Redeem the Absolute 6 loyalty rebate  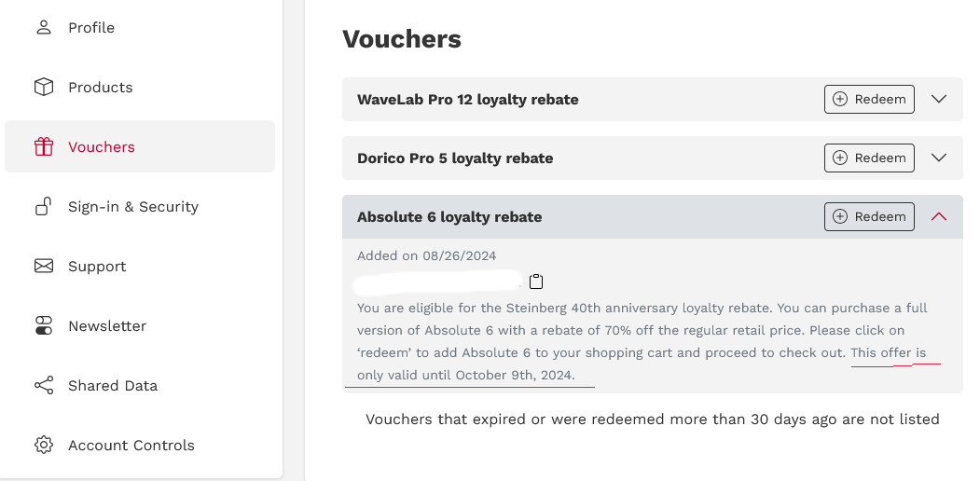(x=869, y=216)
